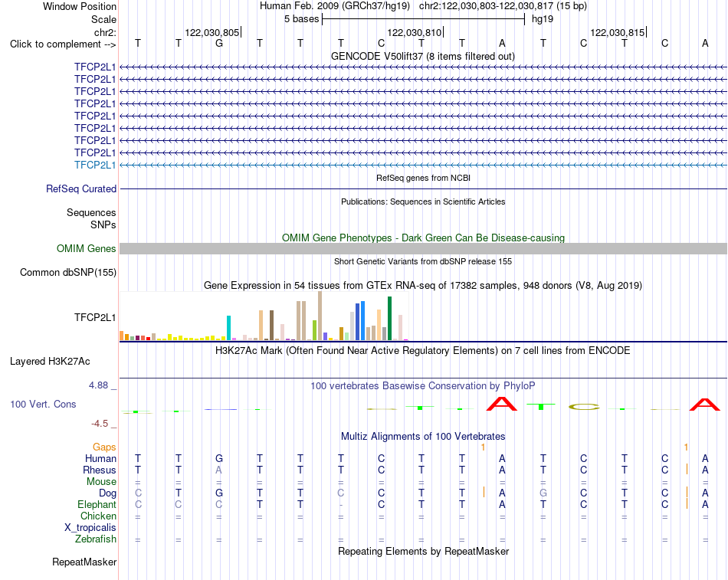Image resolution: width=728 pixels, height=580 pixels.
Task: Click the 'RepeatMasker' track label
Action: tap(84, 562)
